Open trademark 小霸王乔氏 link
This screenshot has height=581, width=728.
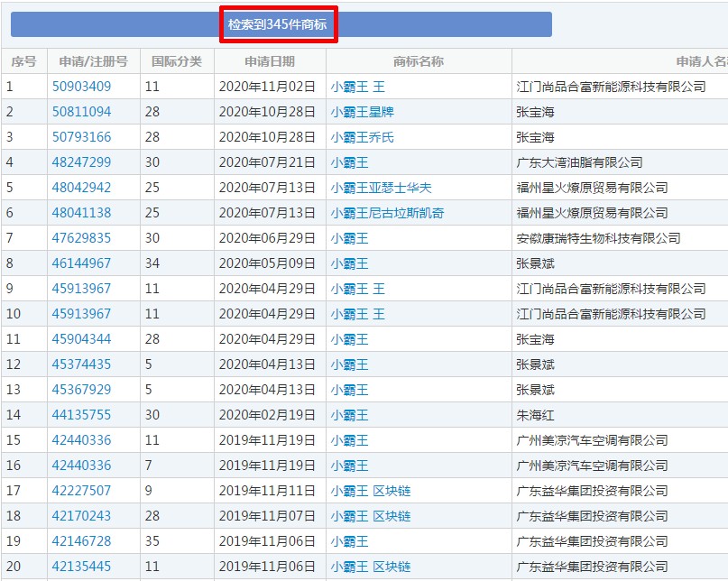[362, 137]
